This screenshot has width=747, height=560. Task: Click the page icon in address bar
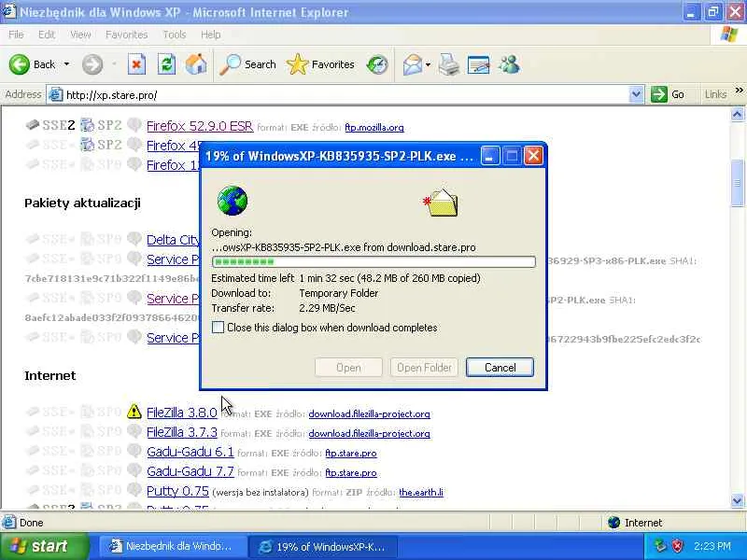[56, 95]
